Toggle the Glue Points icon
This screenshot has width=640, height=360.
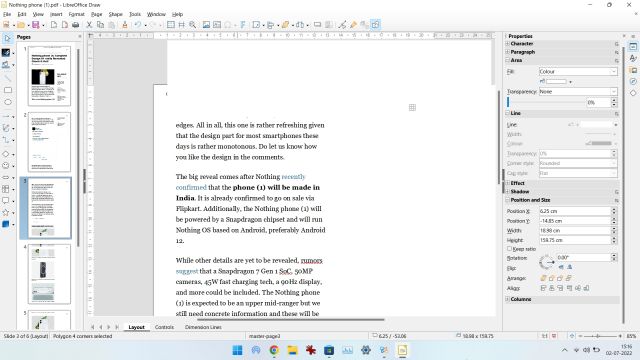353,25
